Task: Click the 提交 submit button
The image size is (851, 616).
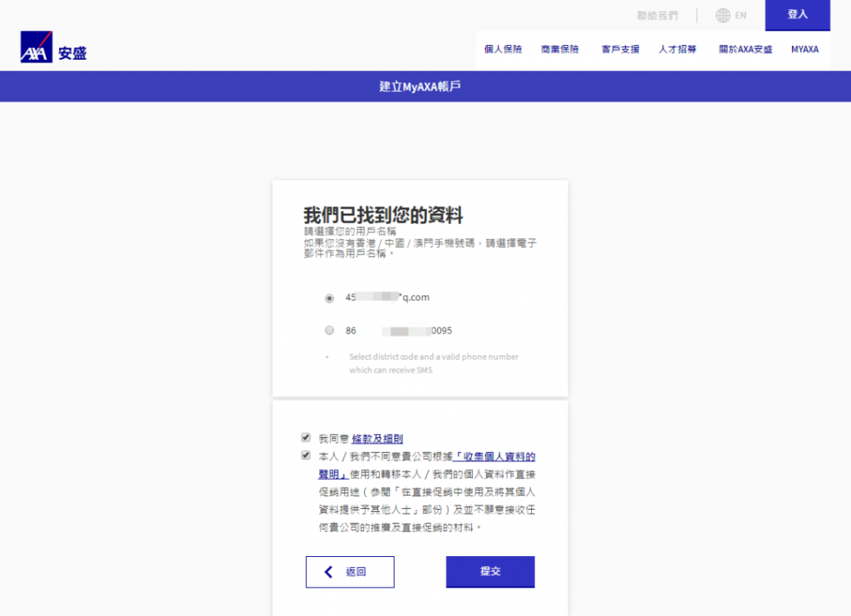Action: (490, 571)
